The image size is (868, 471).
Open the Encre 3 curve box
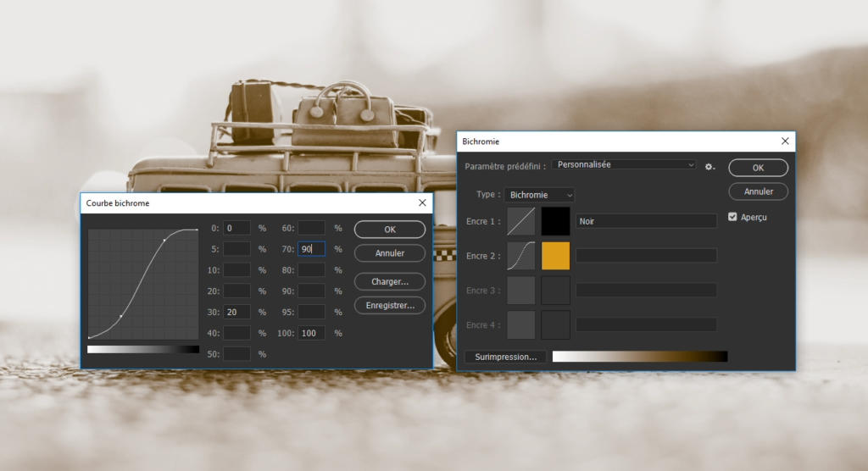point(521,290)
